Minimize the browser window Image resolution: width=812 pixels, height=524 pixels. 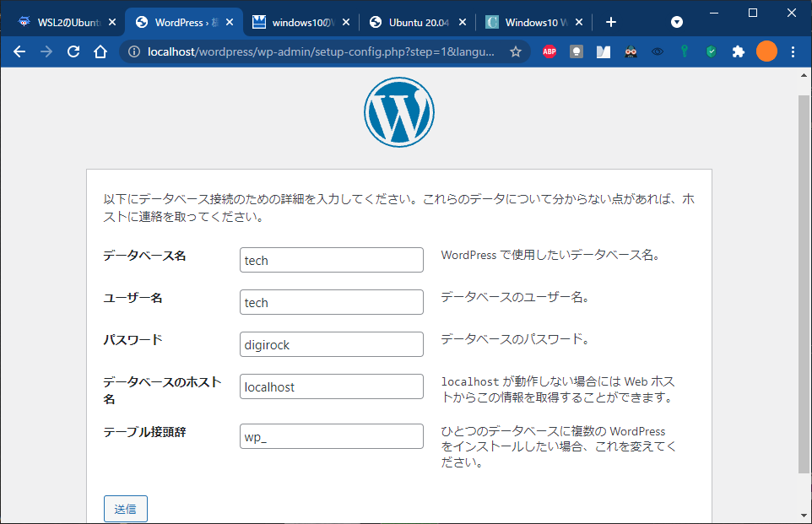pyautogui.click(x=714, y=13)
